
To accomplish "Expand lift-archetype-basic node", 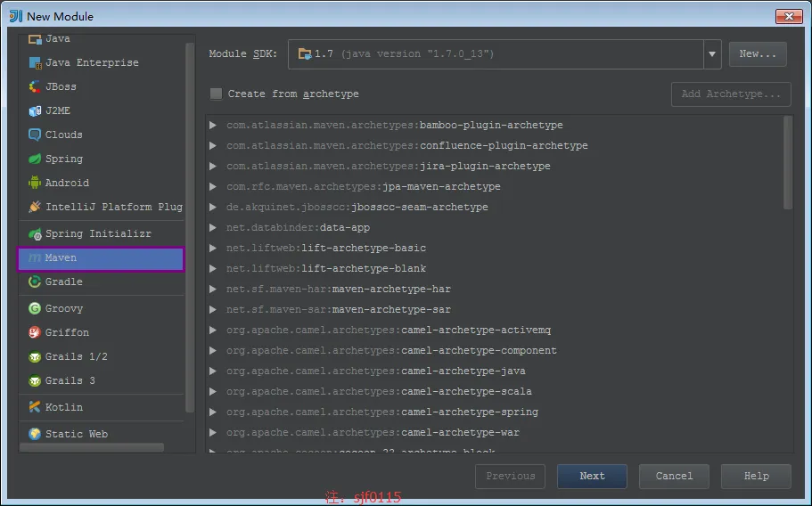I will pos(212,249).
